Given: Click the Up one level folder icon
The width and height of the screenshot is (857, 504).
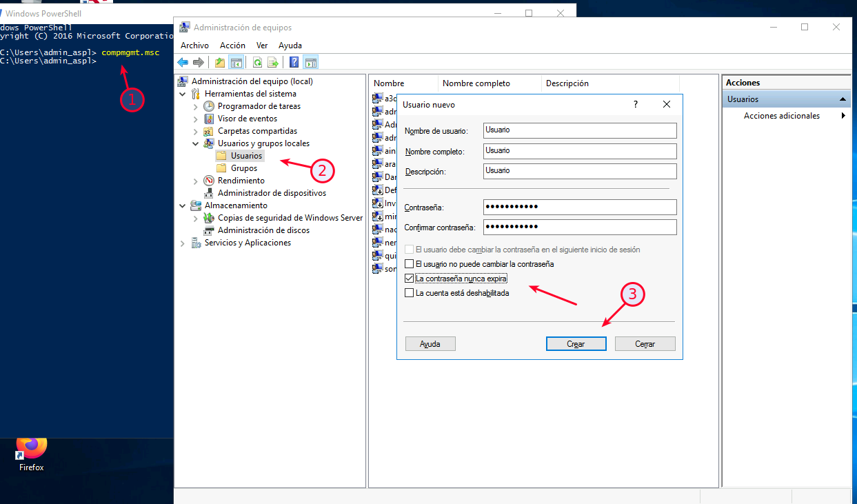Looking at the screenshot, I should (220, 63).
